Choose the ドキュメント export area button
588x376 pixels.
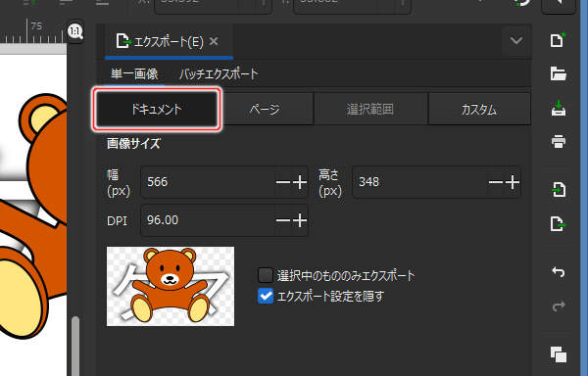[x=157, y=110]
